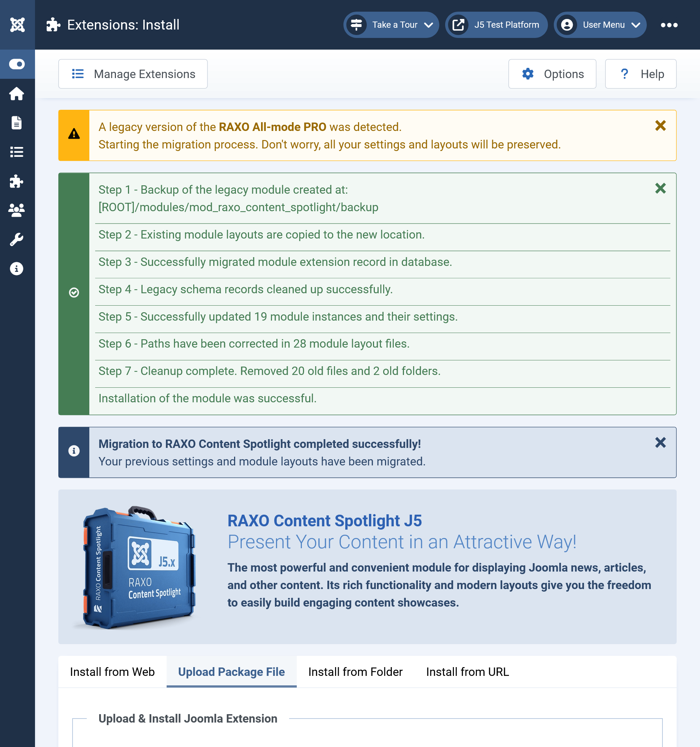The height and width of the screenshot is (747, 700).
Task: Switch to Install from URL tab
Action: pos(467,672)
